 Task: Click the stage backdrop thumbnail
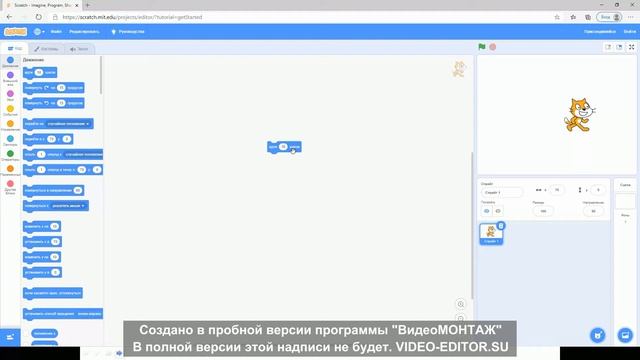click(625, 202)
